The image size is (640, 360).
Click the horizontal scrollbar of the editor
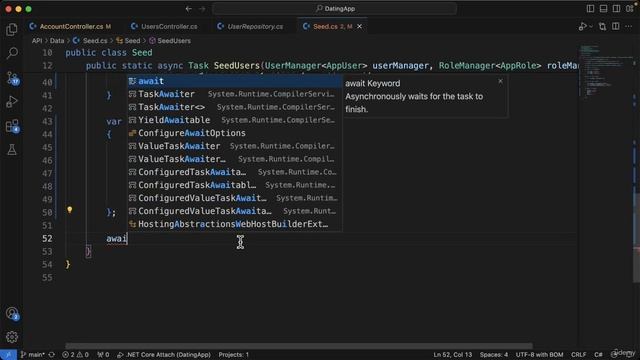[299, 346]
